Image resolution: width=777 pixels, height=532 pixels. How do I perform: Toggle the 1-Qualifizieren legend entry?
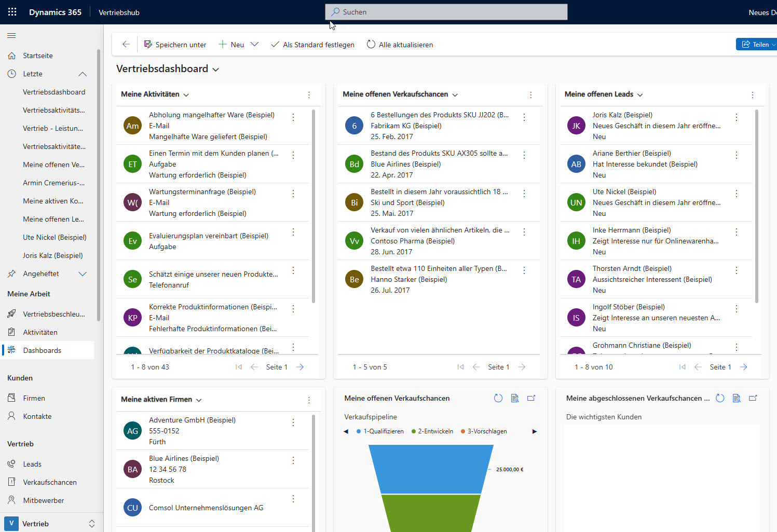[380, 431]
